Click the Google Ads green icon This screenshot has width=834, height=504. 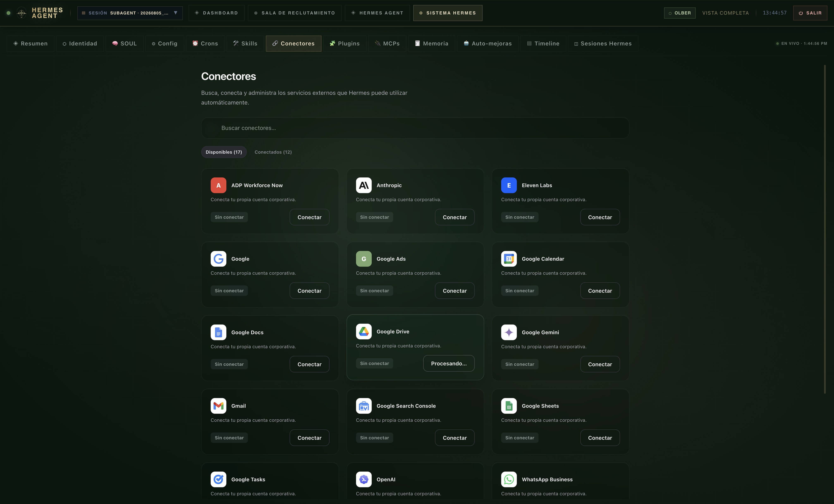[363, 258]
